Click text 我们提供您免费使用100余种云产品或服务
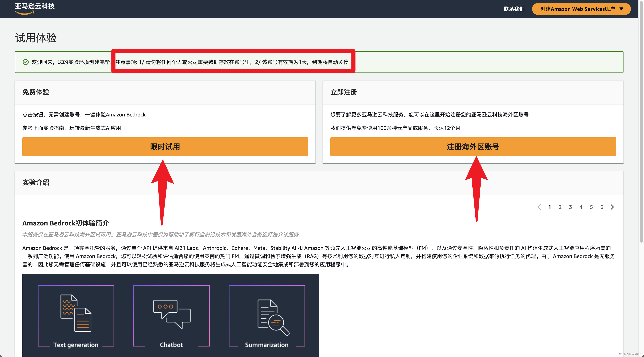644x357 pixels. tap(379, 128)
